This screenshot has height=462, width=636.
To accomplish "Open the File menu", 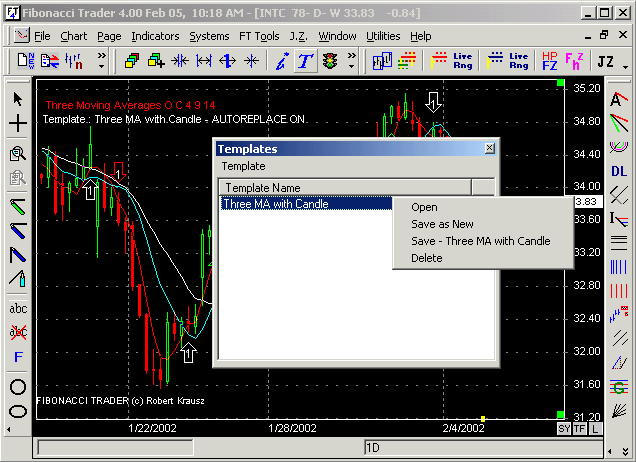I will click(x=42, y=37).
